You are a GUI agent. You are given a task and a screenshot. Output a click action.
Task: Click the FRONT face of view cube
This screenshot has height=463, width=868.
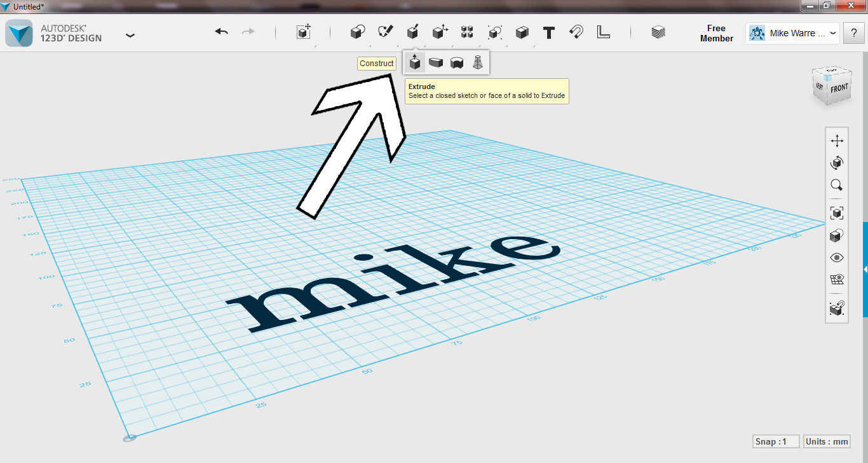(839, 88)
